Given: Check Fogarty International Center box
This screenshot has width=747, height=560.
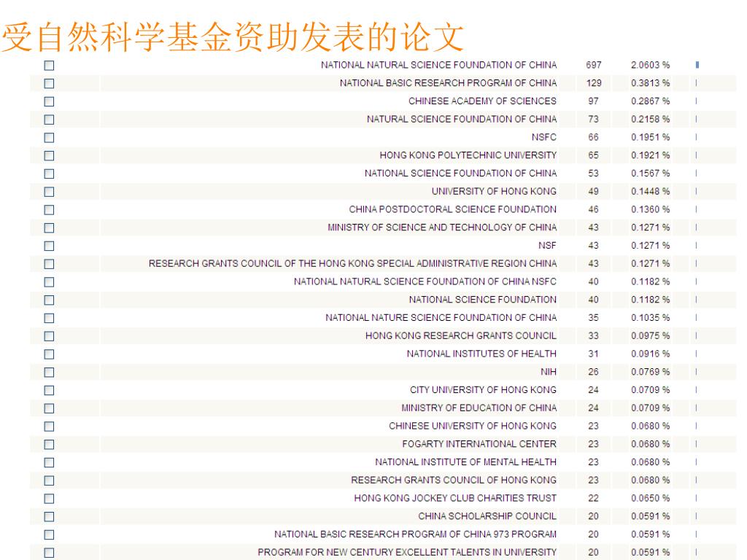Looking at the screenshot, I should [49, 446].
